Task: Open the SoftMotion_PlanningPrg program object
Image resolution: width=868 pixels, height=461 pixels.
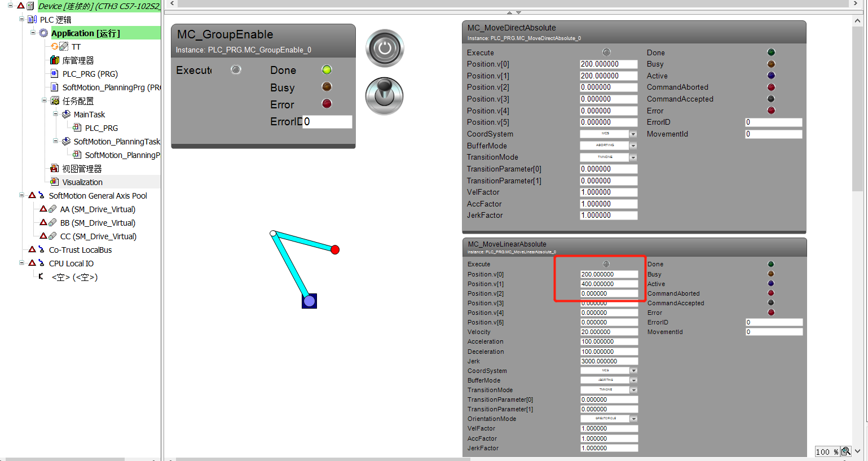Action: point(111,87)
